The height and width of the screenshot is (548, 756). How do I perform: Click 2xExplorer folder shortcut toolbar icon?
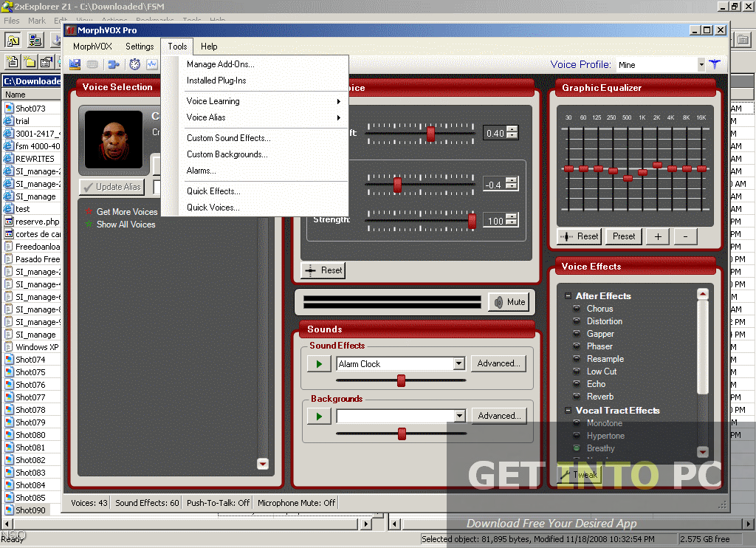point(13,40)
